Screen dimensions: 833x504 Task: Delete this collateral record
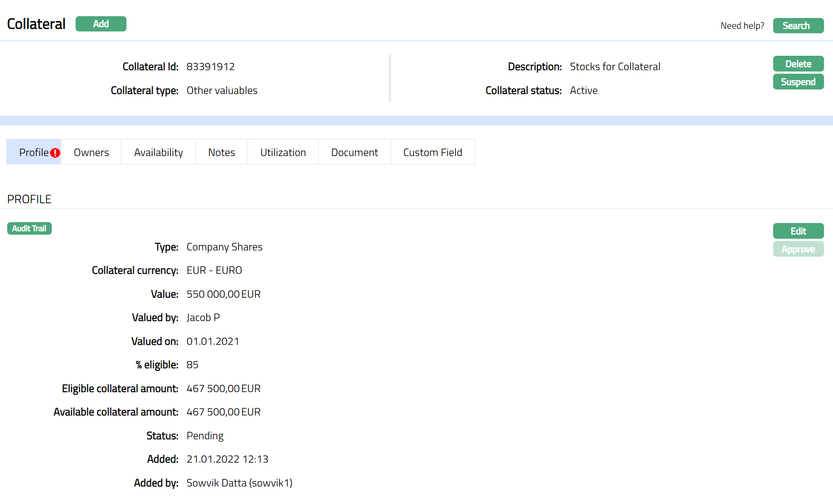(x=798, y=64)
